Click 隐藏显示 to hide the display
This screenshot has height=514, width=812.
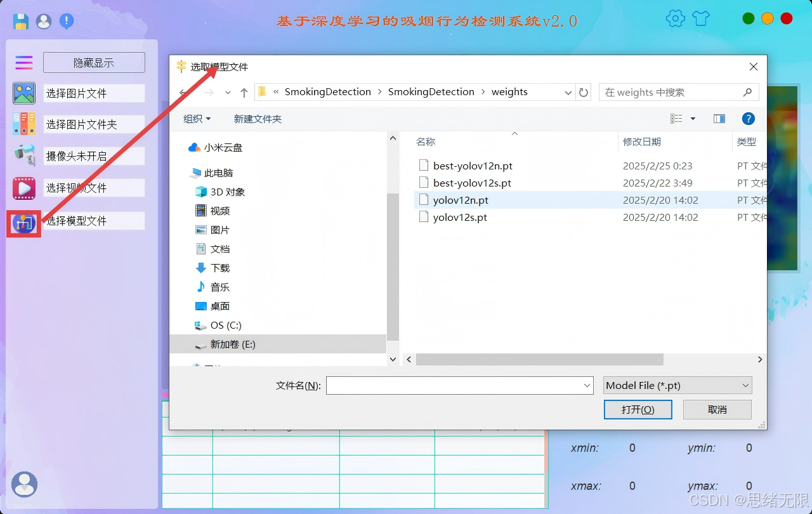click(94, 62)
